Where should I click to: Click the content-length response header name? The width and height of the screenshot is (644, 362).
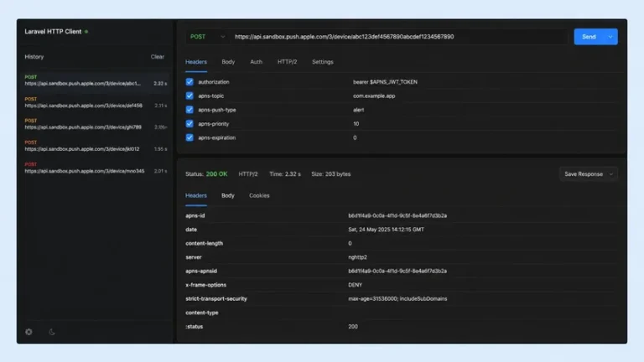204,243
